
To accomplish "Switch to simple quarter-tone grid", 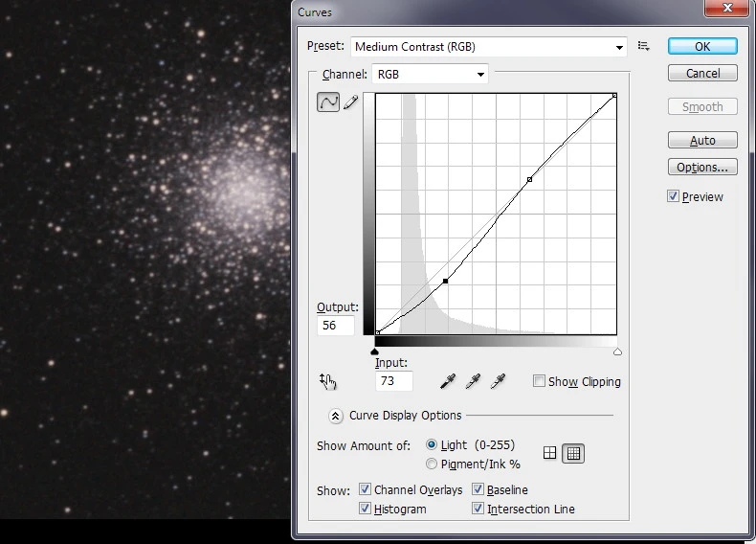I will [x=550, y=453].
